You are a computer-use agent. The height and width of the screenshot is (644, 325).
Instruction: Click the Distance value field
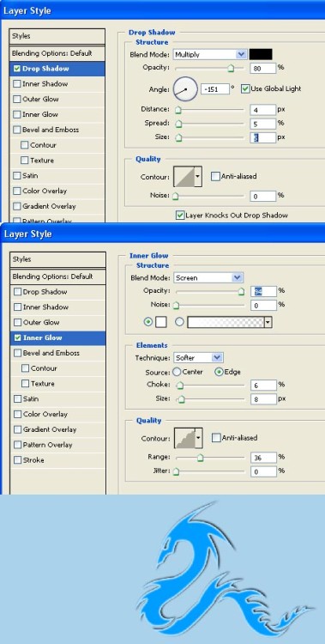coord(262,110)
